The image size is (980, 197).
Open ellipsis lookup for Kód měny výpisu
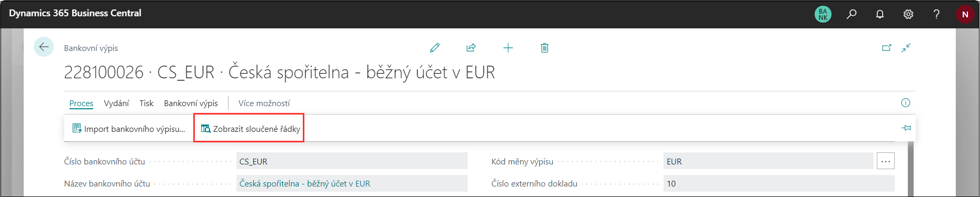[x=886, y=161]
